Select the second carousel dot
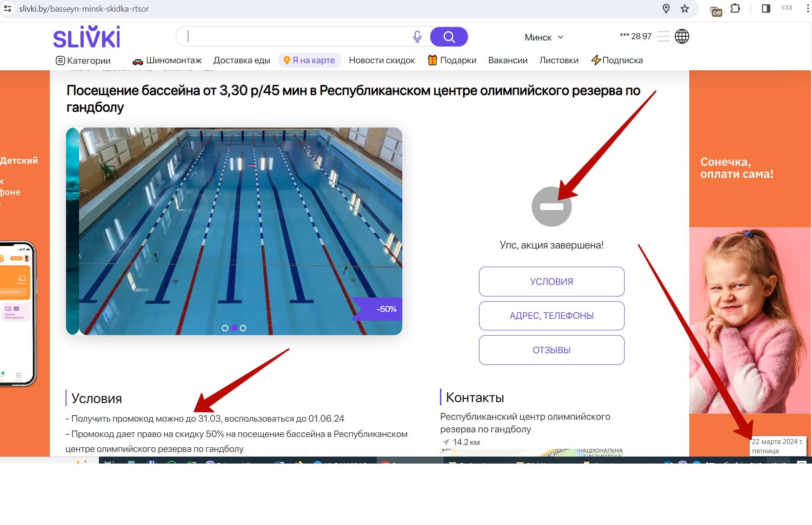This screenshot has width=812, height=525. (234, 328)
